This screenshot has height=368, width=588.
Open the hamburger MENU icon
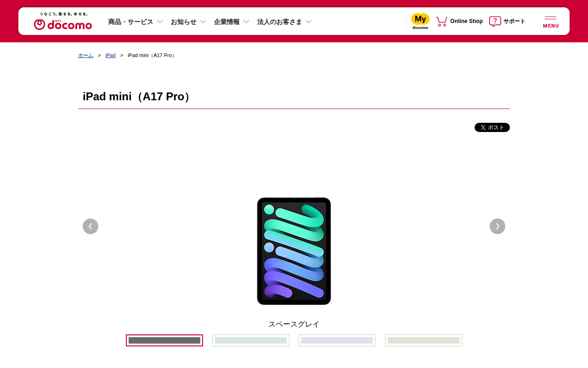551,22
